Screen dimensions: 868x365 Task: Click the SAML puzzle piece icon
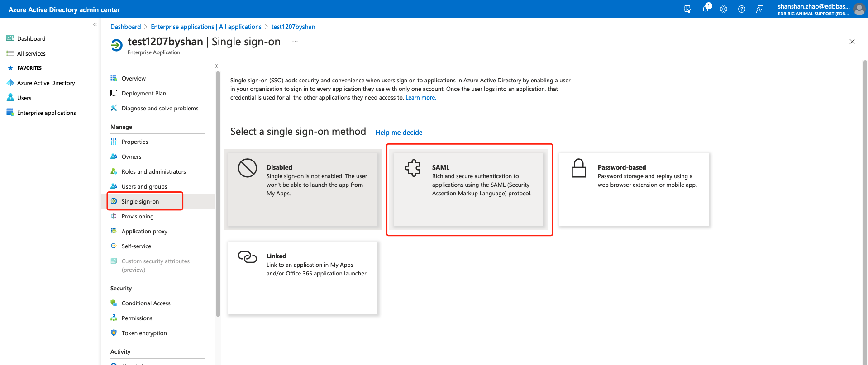[413, 168]
